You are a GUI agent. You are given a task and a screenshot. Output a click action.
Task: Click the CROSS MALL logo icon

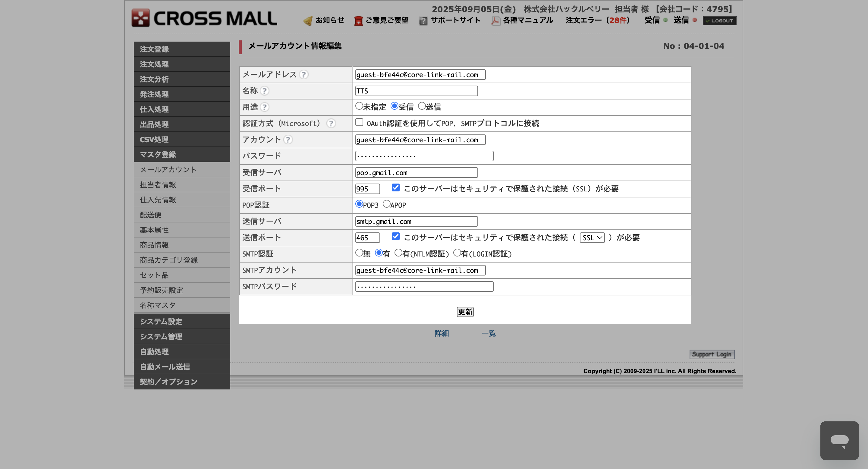tap(140, 18)
